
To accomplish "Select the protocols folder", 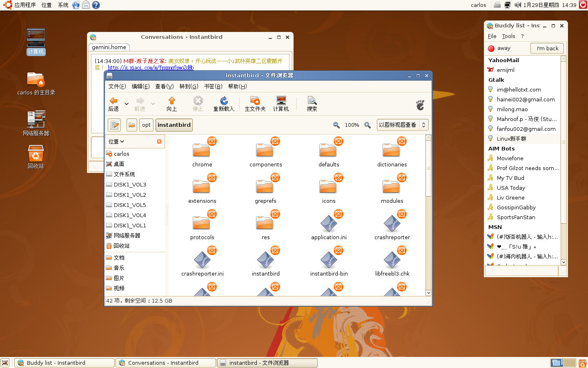I will [202, 225].
